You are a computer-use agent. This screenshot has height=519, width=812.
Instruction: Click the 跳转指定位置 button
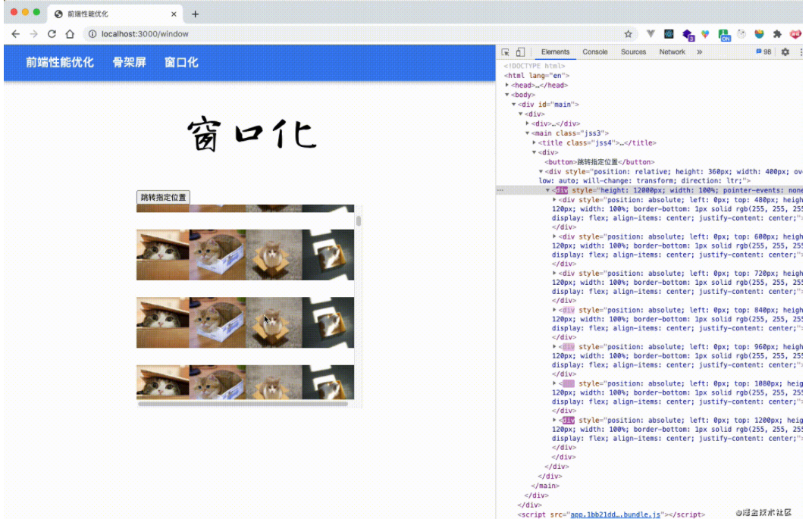(x=163, y=197)
